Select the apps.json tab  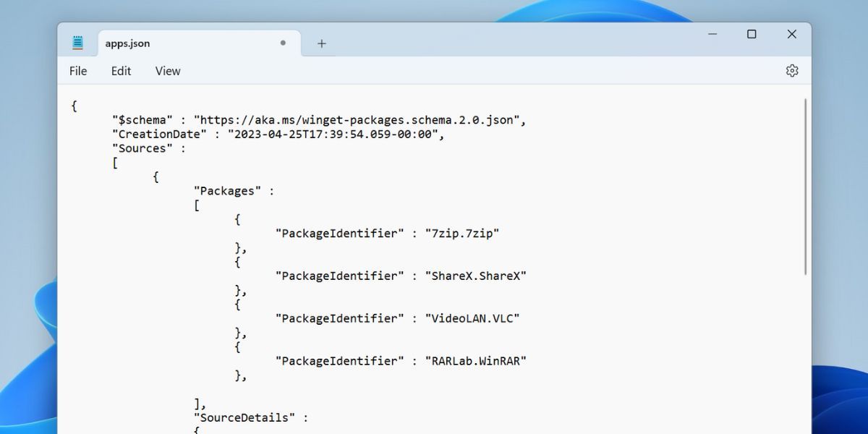tap(198, 43)
